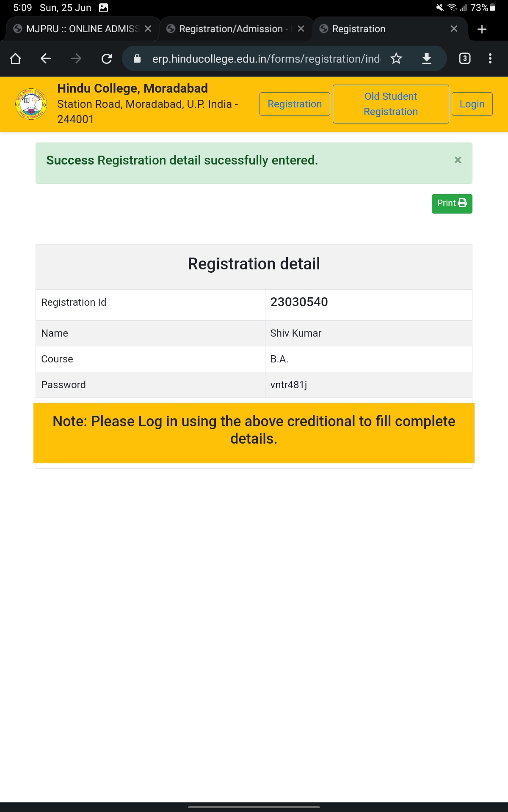Tap the URL address field

point(266,58)
